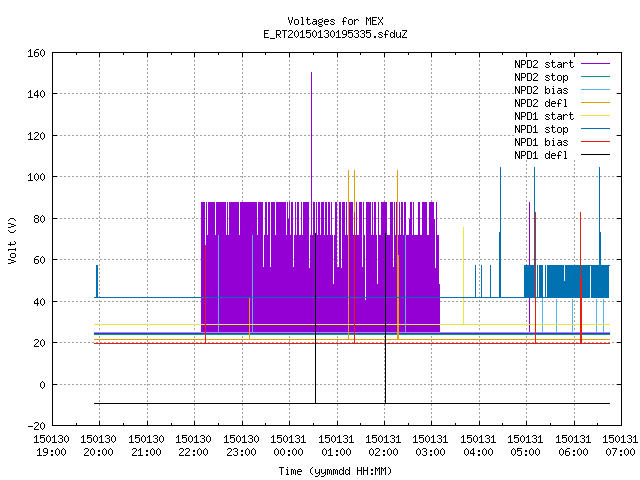
Task: Click the 'NPD1 defl' legend label
Action: tap(541, 155)
